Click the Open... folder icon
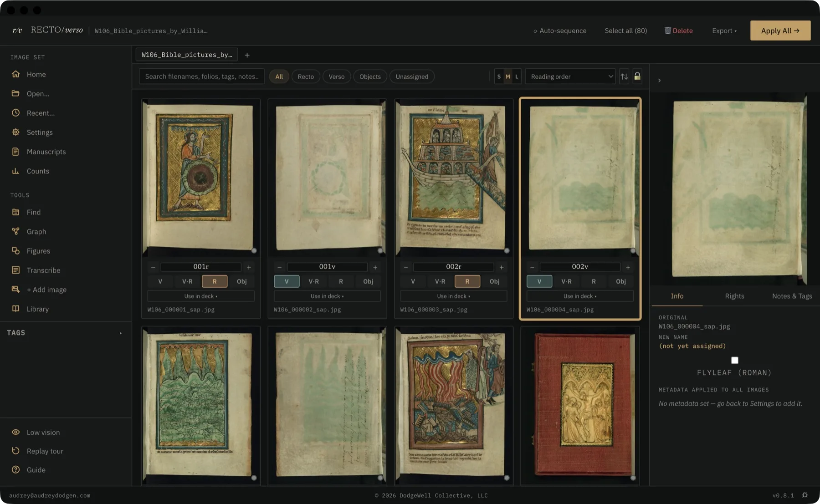Screen dimensions: 820x504 point(15,93)
